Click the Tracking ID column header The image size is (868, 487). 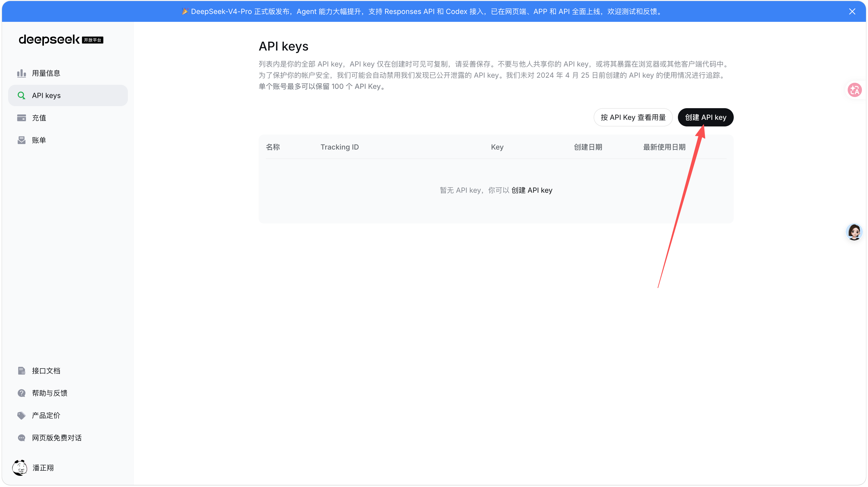[340, 147]
